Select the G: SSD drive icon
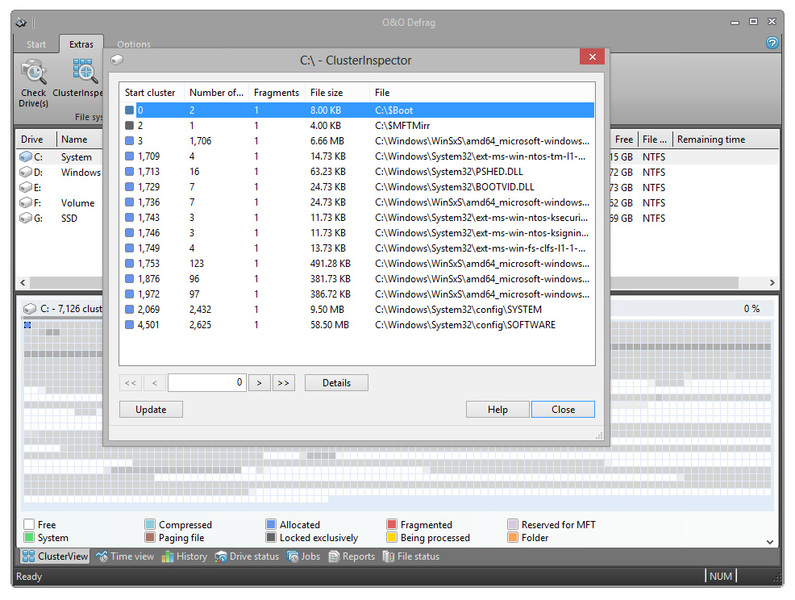The width and height of the screenshot is (795, 600). tap(26, 218)
